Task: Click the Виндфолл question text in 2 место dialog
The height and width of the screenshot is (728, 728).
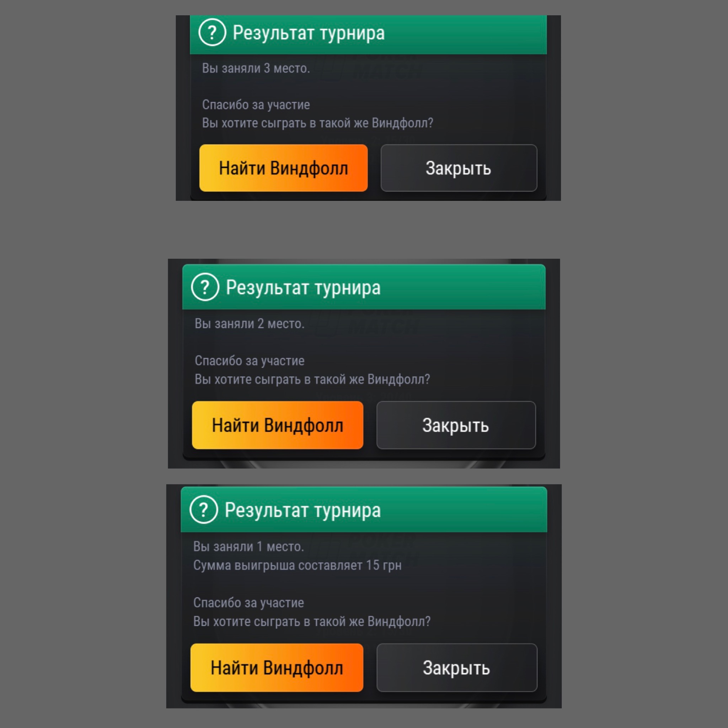Action: click(x=312, y=379)
